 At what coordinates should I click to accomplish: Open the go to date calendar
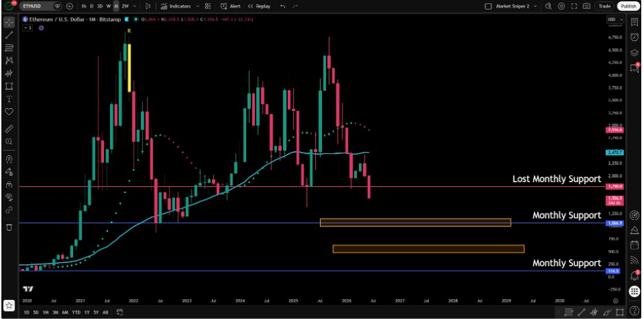(x=119, y=312)
